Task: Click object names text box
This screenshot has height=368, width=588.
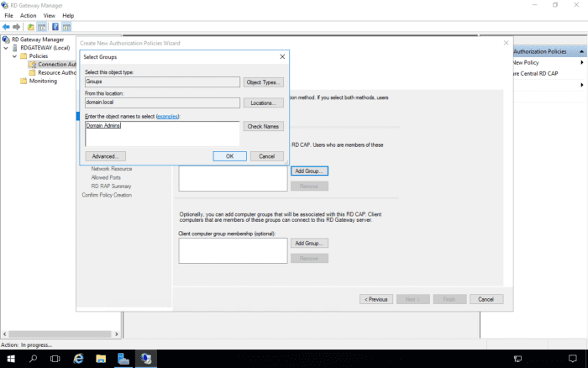Action: [x=162, y=134]
